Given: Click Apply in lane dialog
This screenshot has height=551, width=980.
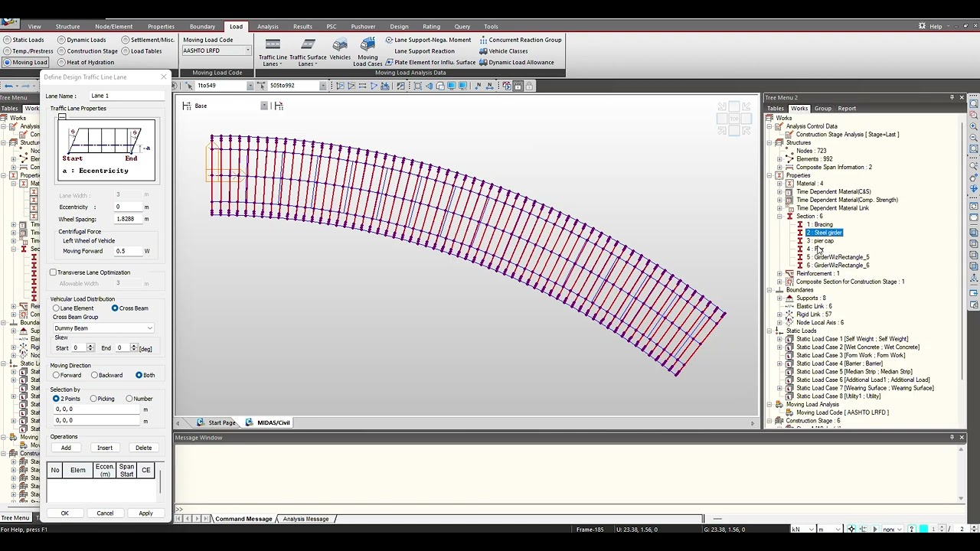Looking at the screenshot, I should (145, 514).
